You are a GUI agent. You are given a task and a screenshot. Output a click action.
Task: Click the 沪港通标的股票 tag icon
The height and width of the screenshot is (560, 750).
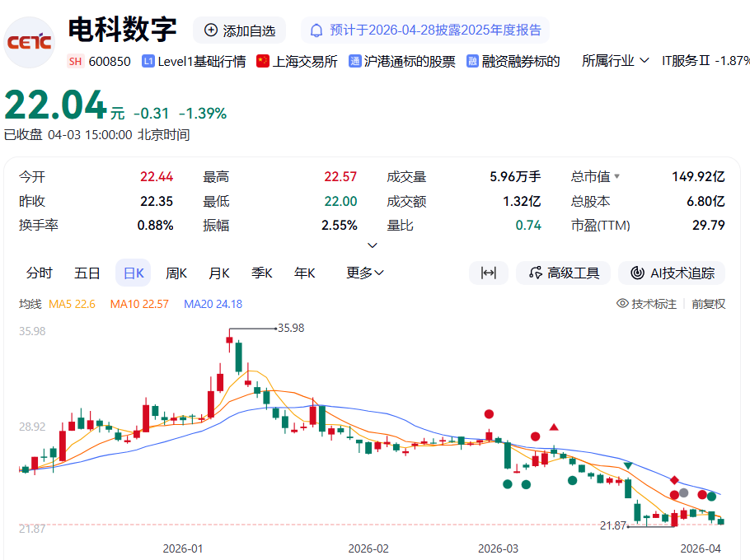(x=355, y=61)
